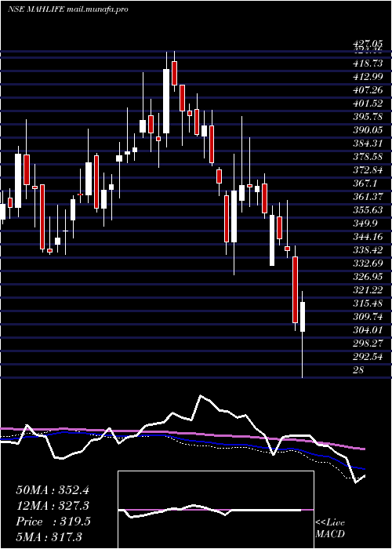
Task: Click the 5MA : 317.3 readout
Action: (x=49, y=537)
